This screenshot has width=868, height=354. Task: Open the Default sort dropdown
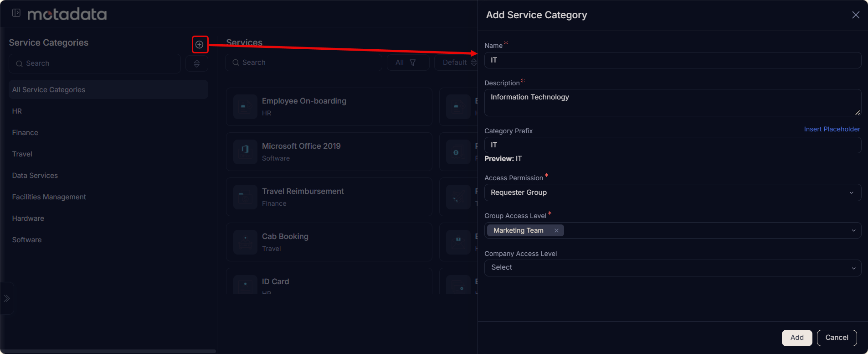click(x=456, y=62)
